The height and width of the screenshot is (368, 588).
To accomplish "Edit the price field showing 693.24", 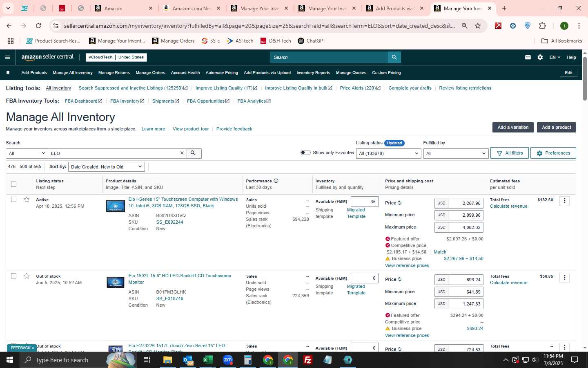I will (466, 280).
